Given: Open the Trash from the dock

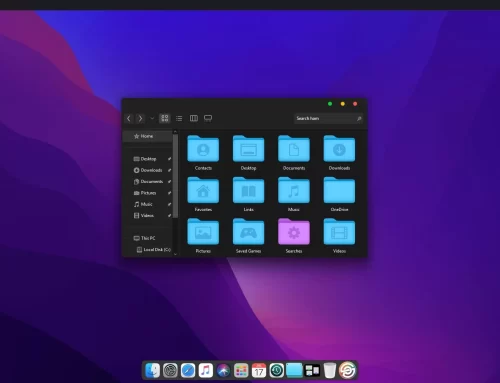Looking at the screenshot, I should pyautogui.click(x=330, y=370).
